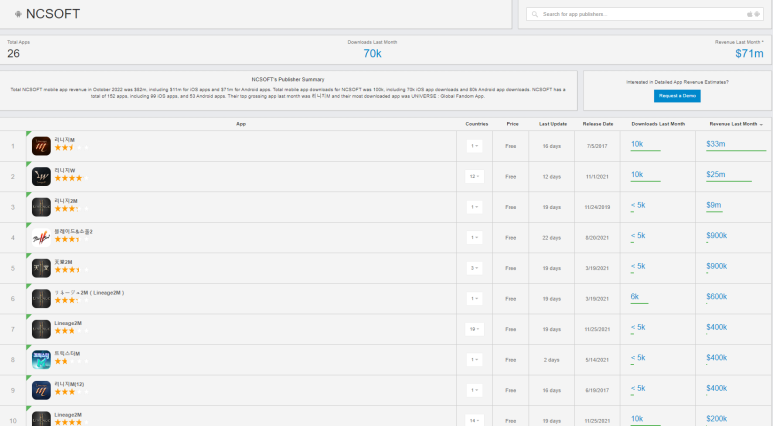Select the 7/5/2017 release date cell

pos(597,146)
